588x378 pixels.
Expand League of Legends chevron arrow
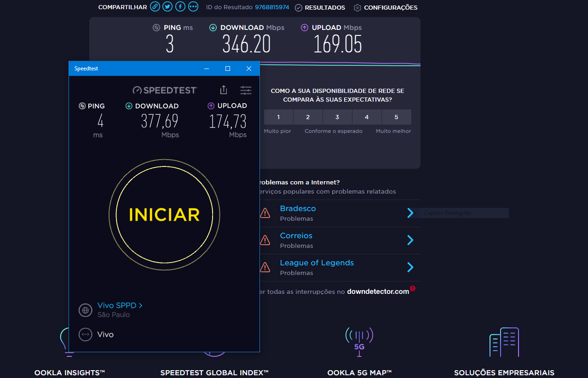(410, 267)
